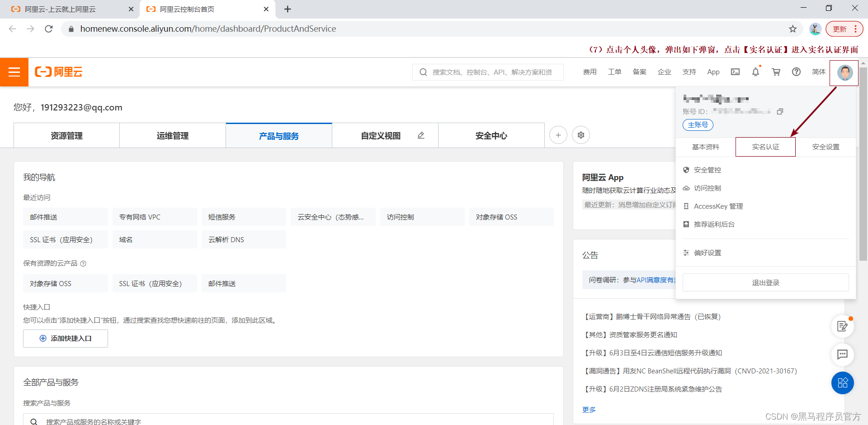Go back in browser history
The width and height of the screenshot is (868, 425).
[x=13, y=29]
